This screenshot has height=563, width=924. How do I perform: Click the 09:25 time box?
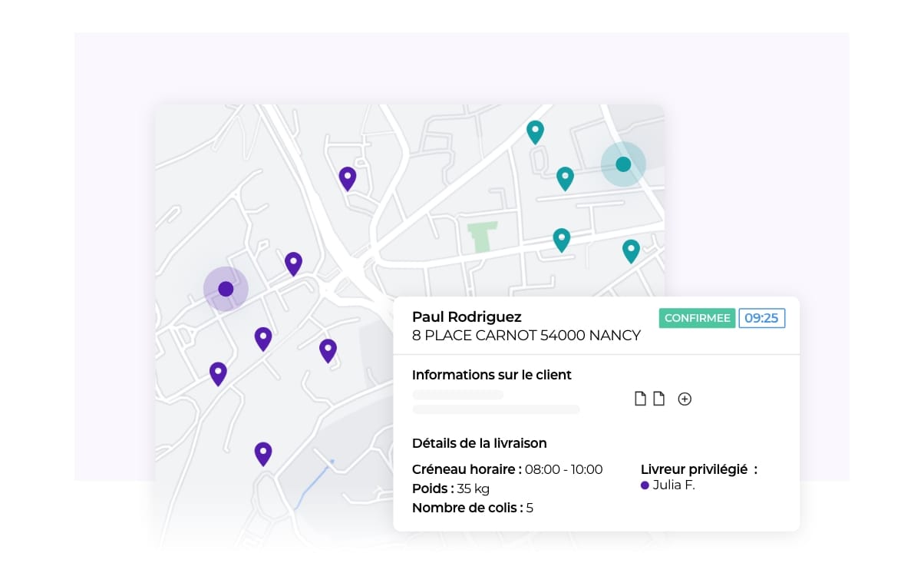(761, 318)
